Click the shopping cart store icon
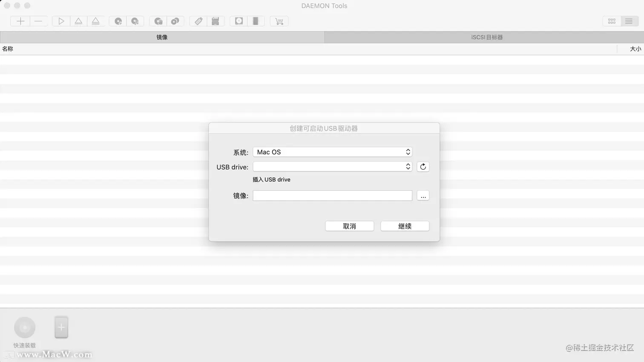The width and height of the screenshot is (644, 362). [279, 21]
